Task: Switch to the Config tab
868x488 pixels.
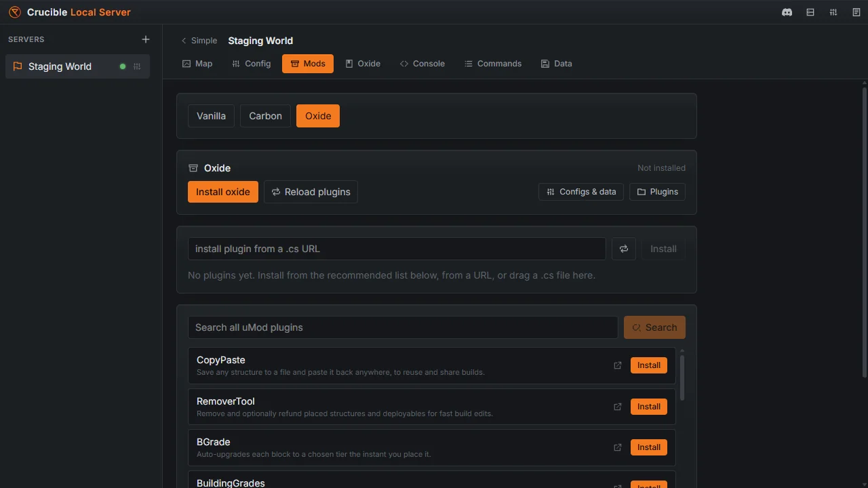Action: 251,64
